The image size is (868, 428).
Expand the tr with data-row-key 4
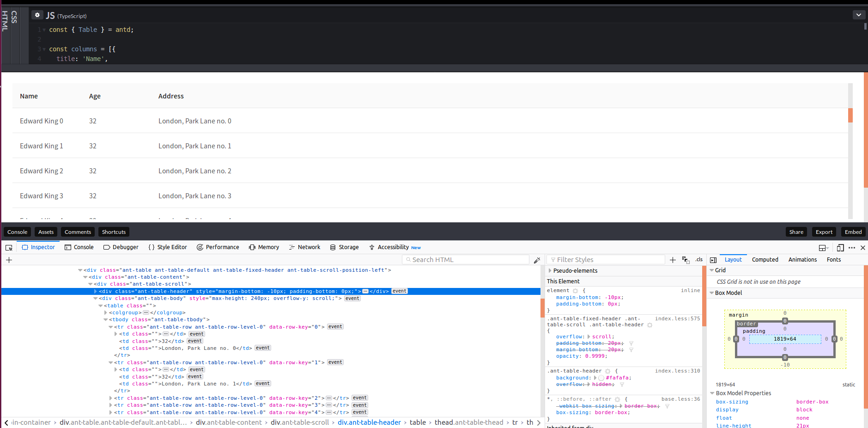tap(111, 412)
